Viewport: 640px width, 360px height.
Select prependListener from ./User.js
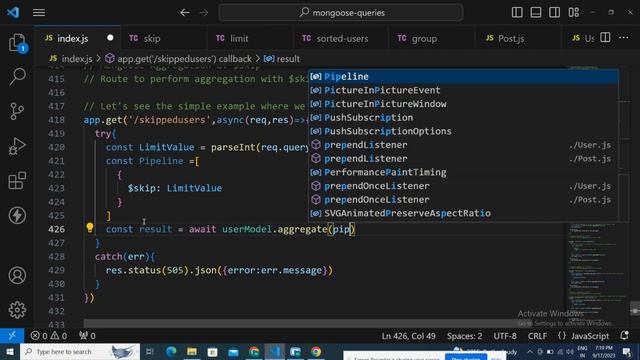(x=463, y=145)
